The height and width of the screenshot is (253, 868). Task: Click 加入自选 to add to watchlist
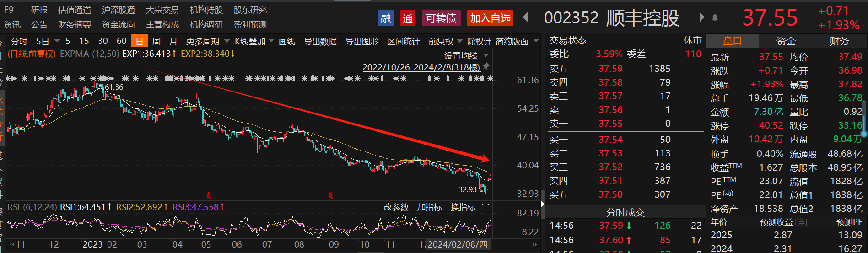tap(491, 18)
